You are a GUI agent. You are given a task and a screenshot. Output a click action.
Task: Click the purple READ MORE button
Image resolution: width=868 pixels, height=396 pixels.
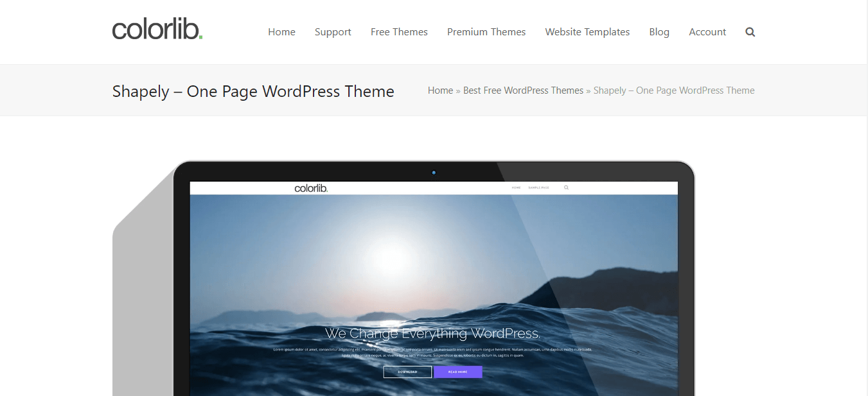click(458, 371)
